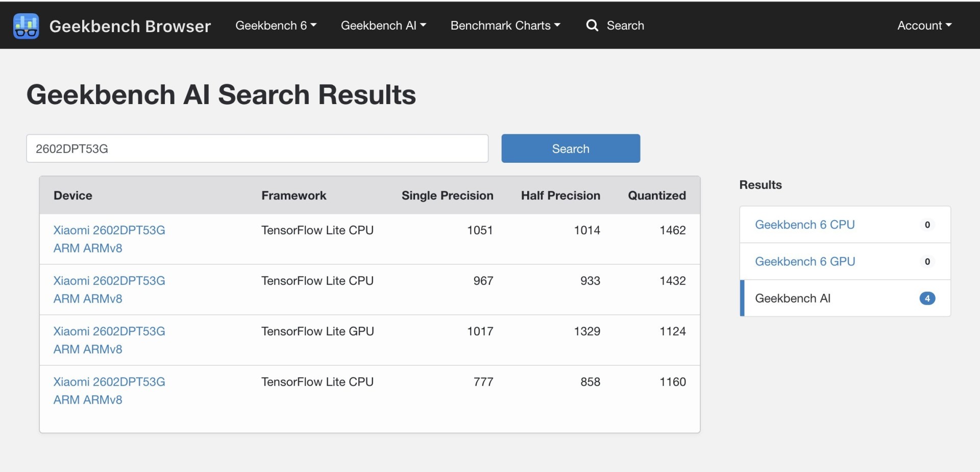
Task: Open the TensorFlow Lite GPU Xiaomi result
Action: (109, 331)
